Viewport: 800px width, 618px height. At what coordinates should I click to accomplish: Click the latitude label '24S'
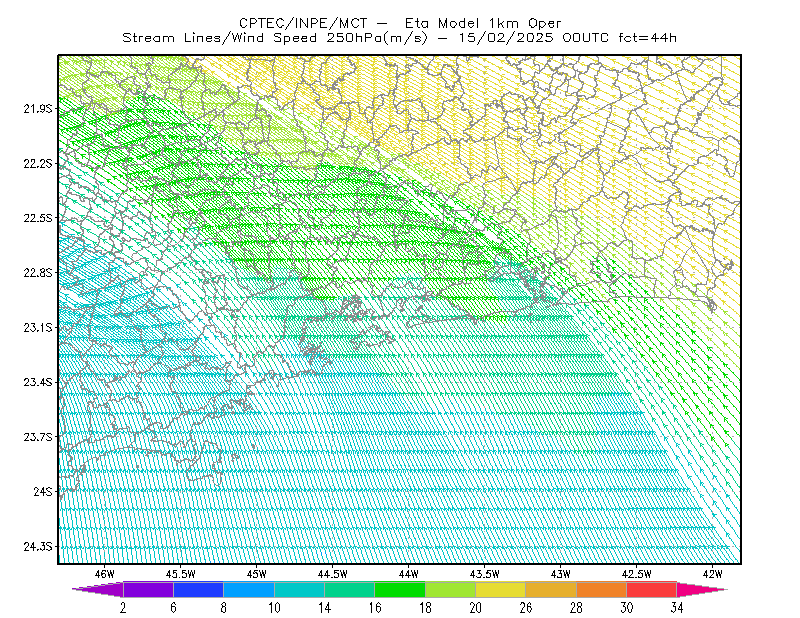pos(43,491)
